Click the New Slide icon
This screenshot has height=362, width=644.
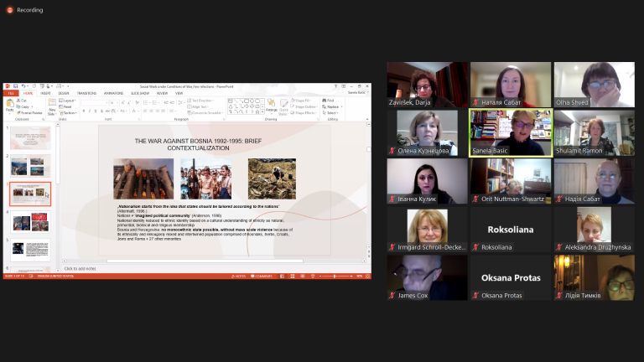click(x=52, y=106)
